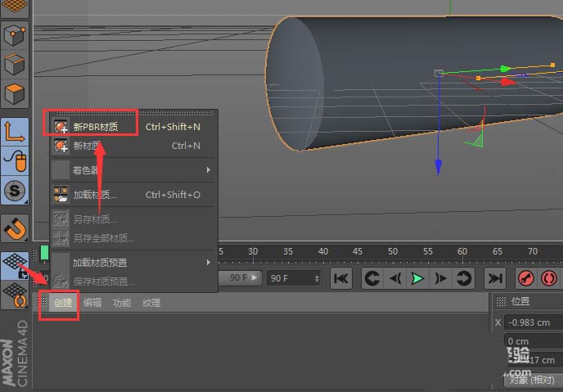The image size is (563, 392).
Task: Click the texture grid icon at toolbar top
Action: point(15,7)
